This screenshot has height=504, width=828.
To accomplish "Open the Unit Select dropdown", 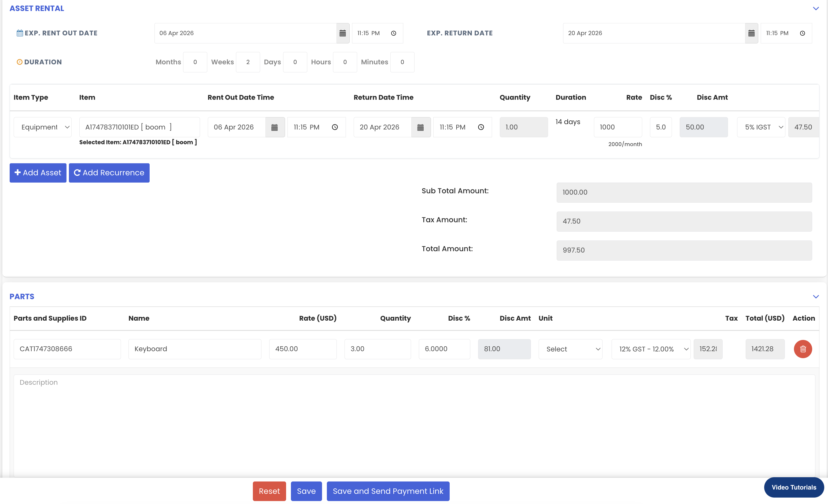I will click(570, 349).
